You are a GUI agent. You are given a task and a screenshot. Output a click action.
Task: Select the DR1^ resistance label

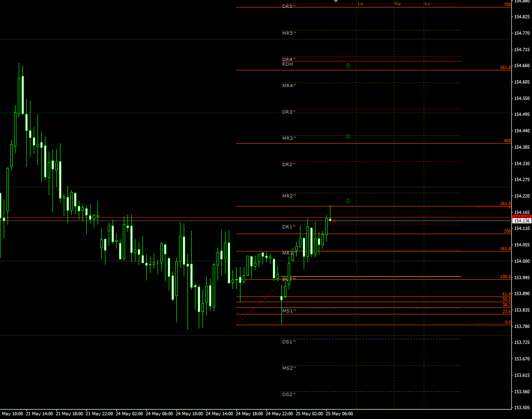[x=289, y=227]
